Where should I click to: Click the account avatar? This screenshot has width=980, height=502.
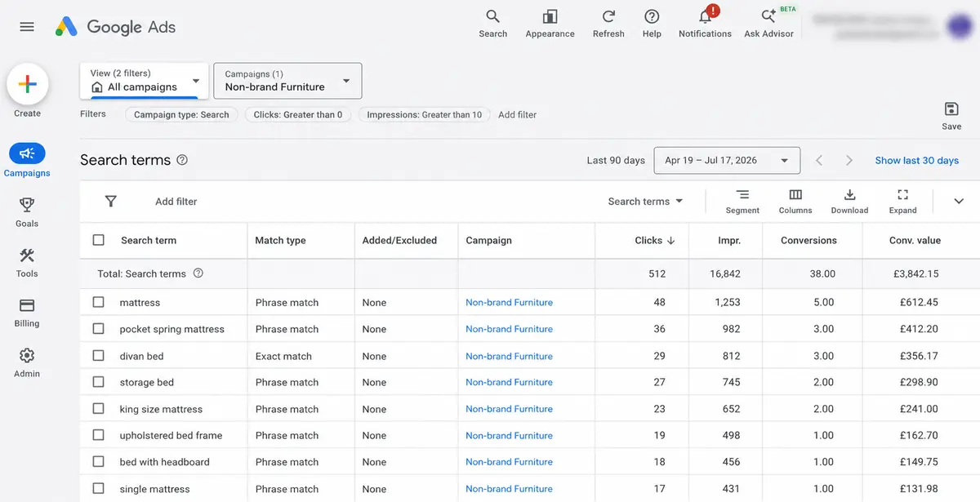pyautogui.click(x=958, y=26)
